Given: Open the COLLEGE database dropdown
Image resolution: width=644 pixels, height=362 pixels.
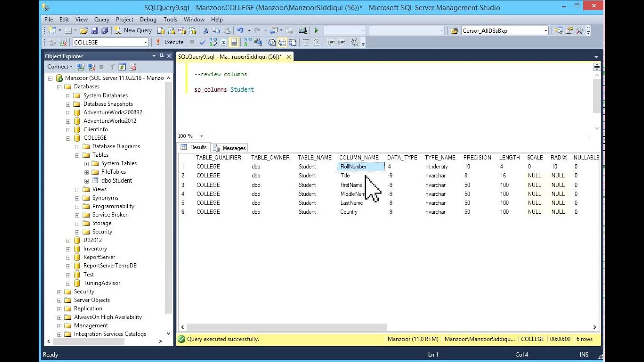Looking at the screenshot, I should click(146, 42).
